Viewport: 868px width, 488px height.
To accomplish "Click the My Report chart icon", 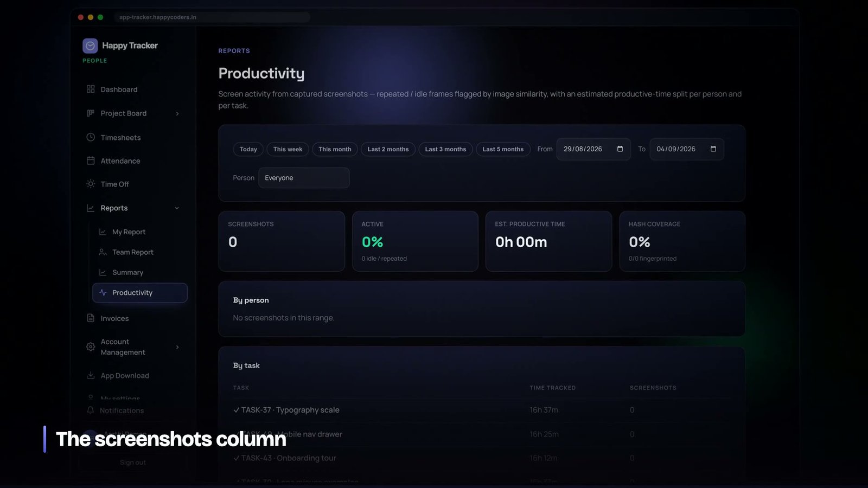I will point(103,232).
